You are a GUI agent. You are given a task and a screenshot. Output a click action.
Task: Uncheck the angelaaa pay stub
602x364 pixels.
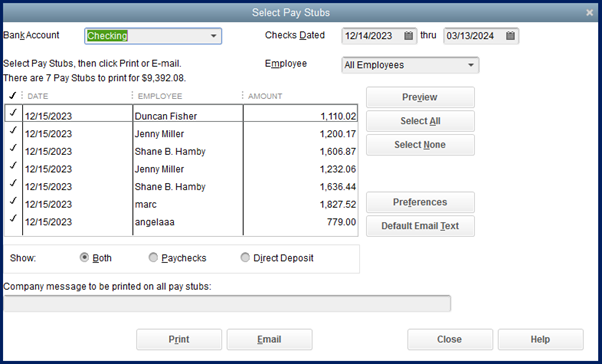point(13,219)
